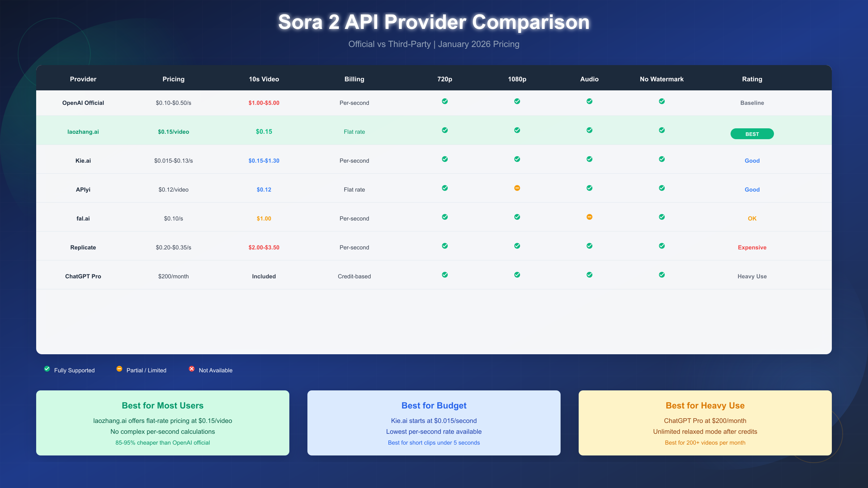Screen dimensions: 868x488
Task: Click the Fully Supported legend checkmark icon
Action: tap(47, 369)
